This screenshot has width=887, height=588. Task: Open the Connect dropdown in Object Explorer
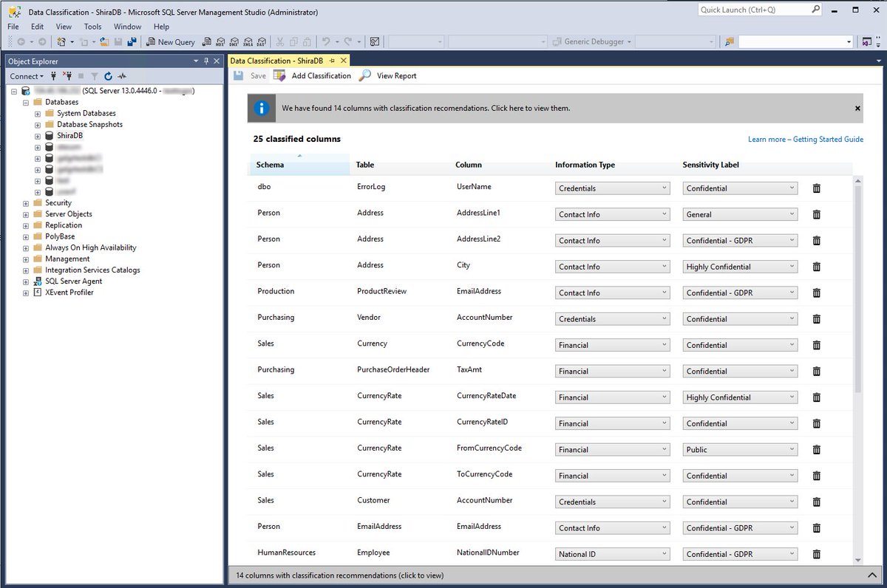[x=27, y=76]
